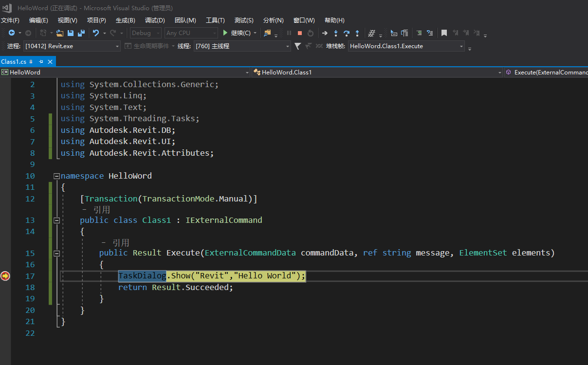588x365 pixels.
Task: Click the Display Quick Info icon with the question mark
Action: (x=430, y=33)
